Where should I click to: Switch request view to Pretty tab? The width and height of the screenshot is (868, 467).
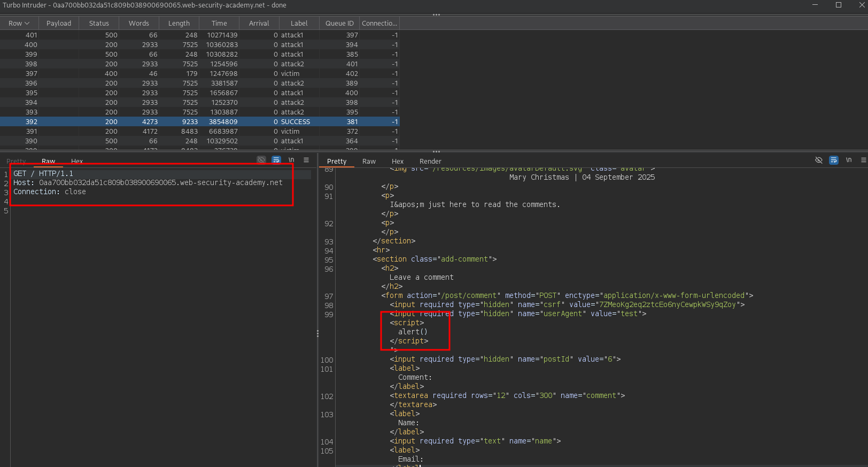tap(16, 161)
